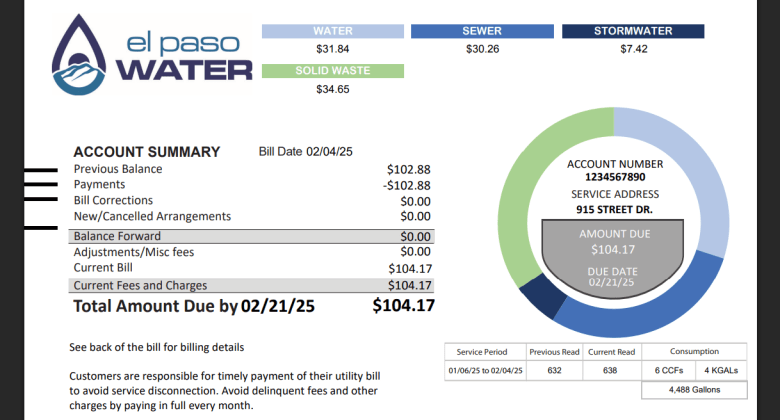
Task: Select the blue SEWER header bar
Action: click(481, 31)
